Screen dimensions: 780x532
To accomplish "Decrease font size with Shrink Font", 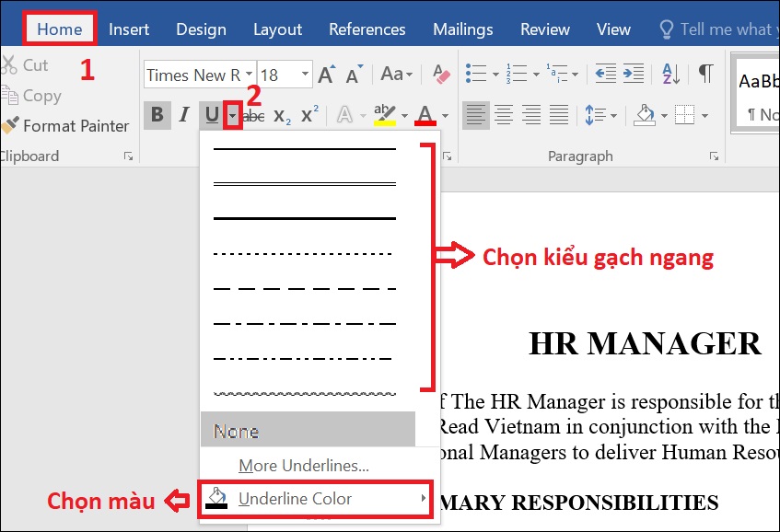I will pos(355,75).
